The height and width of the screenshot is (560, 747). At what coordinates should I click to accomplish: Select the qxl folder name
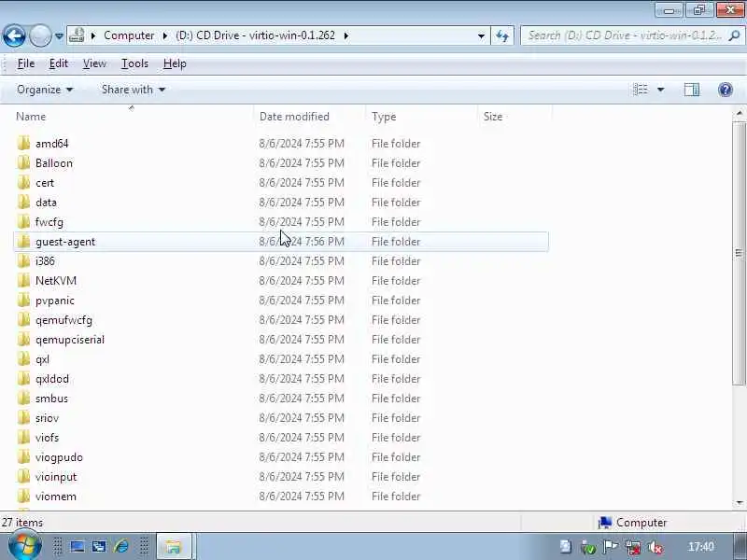point(42,359)
